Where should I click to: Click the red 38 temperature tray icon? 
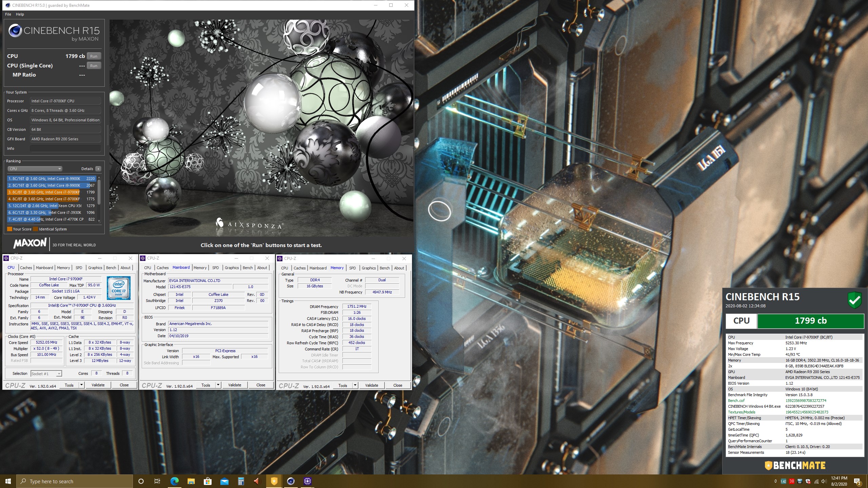click(x=791, y=481)
